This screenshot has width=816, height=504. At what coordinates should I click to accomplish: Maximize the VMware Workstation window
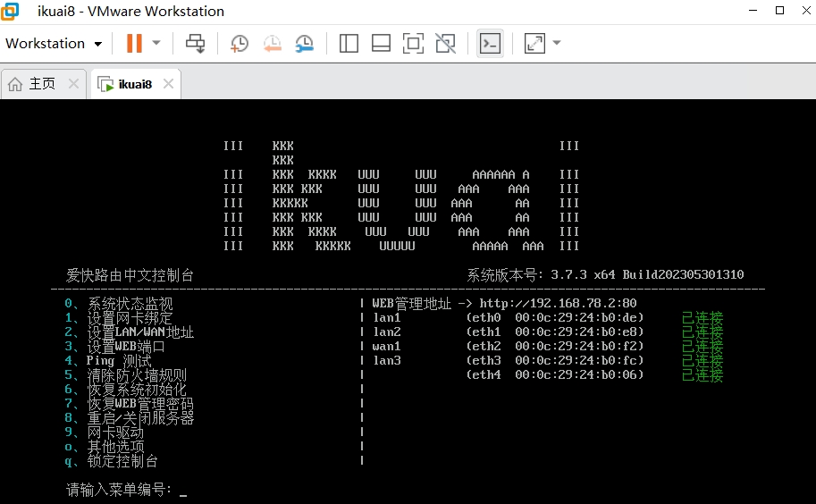[x=779, y=11]
